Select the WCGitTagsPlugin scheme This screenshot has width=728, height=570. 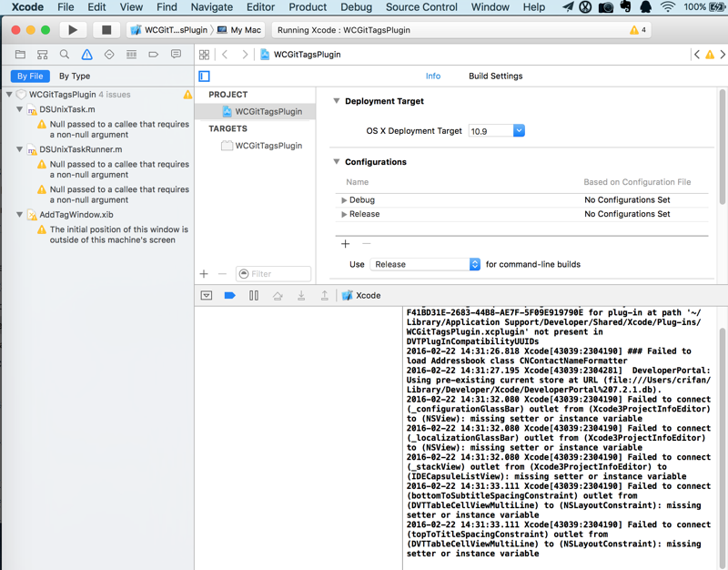[x=169, y=30]
